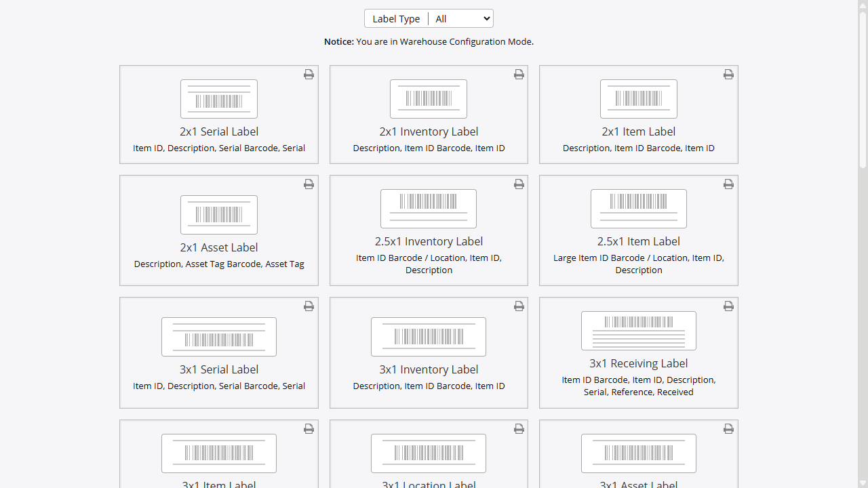This screenshot has height=488, width=868.
Task: Print the 3x1 Inventory Label
Action: click(x=519, y=306)
